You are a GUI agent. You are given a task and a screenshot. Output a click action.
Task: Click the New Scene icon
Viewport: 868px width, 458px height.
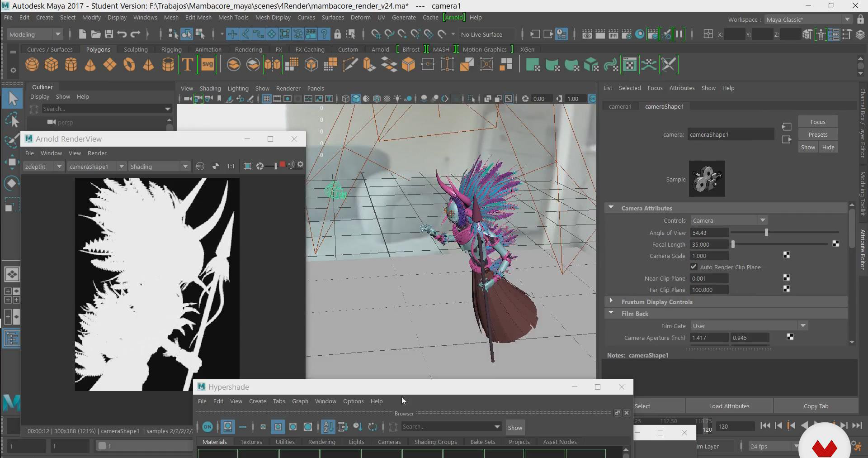pos(82,34)
